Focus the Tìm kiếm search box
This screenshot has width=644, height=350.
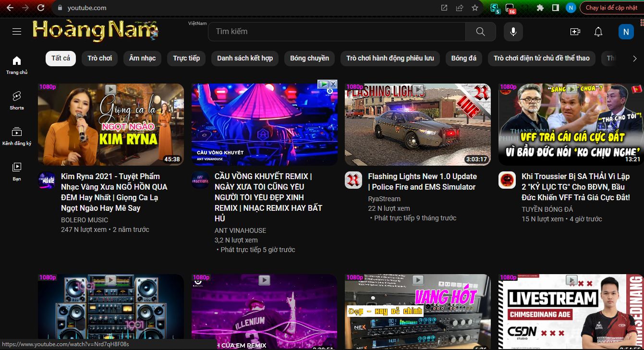click(337, 32)
